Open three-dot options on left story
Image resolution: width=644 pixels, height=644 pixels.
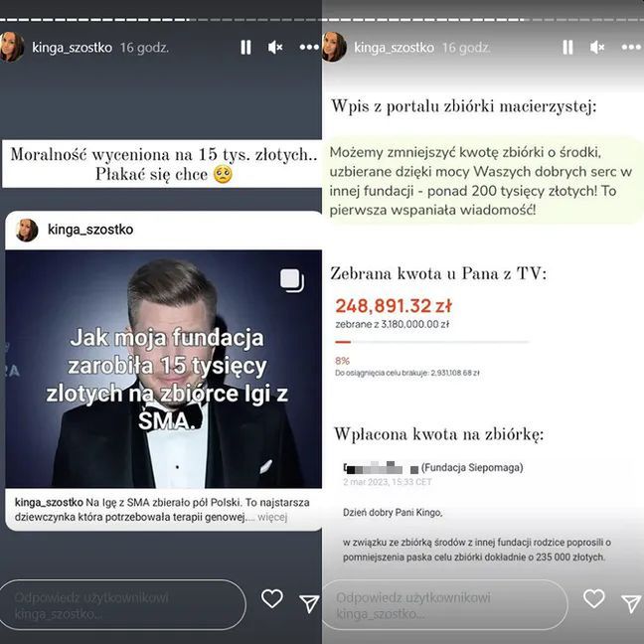[x=309, y=48]
